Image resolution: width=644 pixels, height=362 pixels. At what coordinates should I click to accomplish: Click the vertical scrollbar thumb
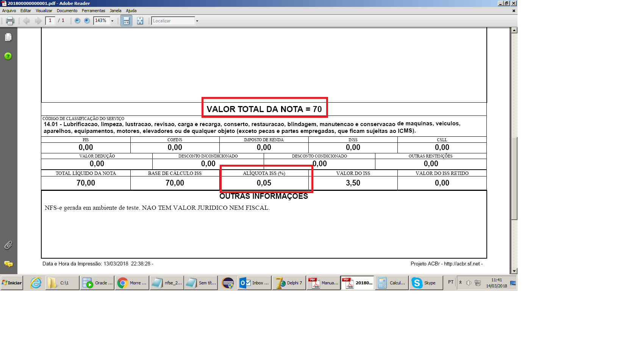(x=514, y=178)
